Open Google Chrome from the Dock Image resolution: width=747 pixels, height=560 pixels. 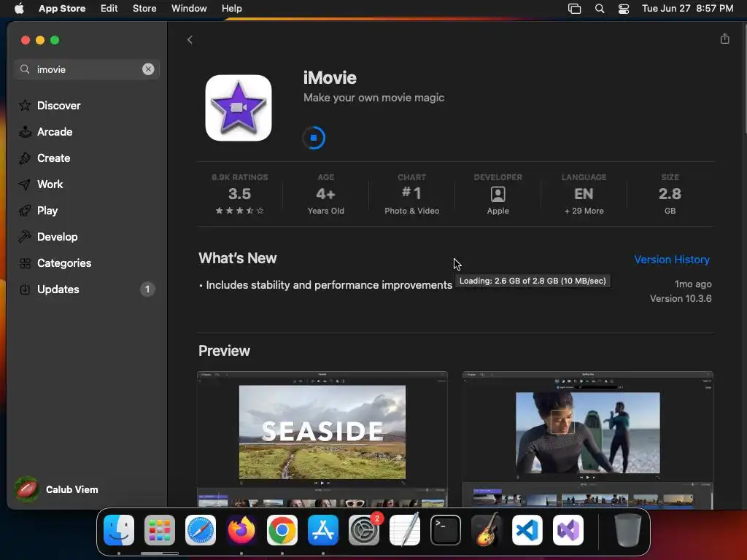[x=282, y=530]
